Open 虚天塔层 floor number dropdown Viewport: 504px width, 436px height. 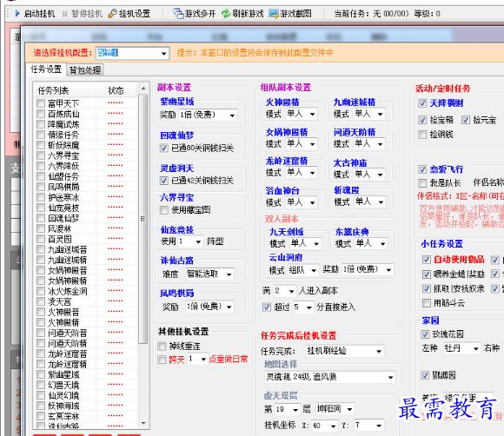pos(288,409)
